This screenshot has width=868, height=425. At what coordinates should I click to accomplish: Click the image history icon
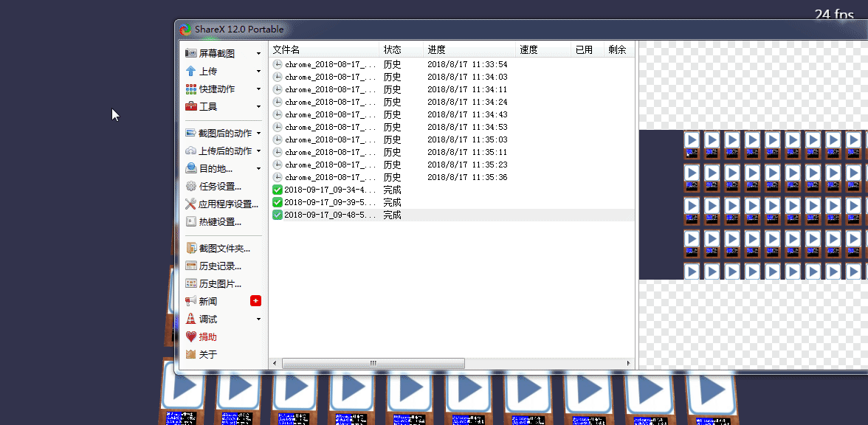(x=190, y=284)
